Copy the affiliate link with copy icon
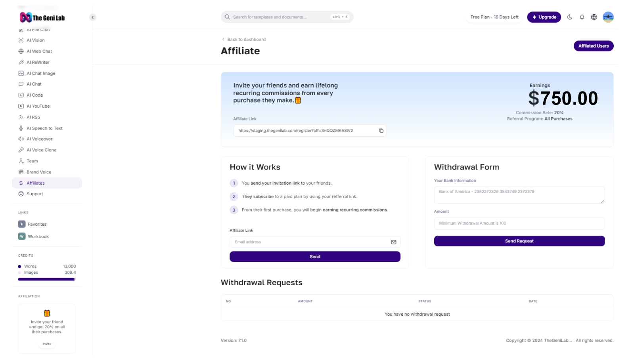 click(381, 131)
